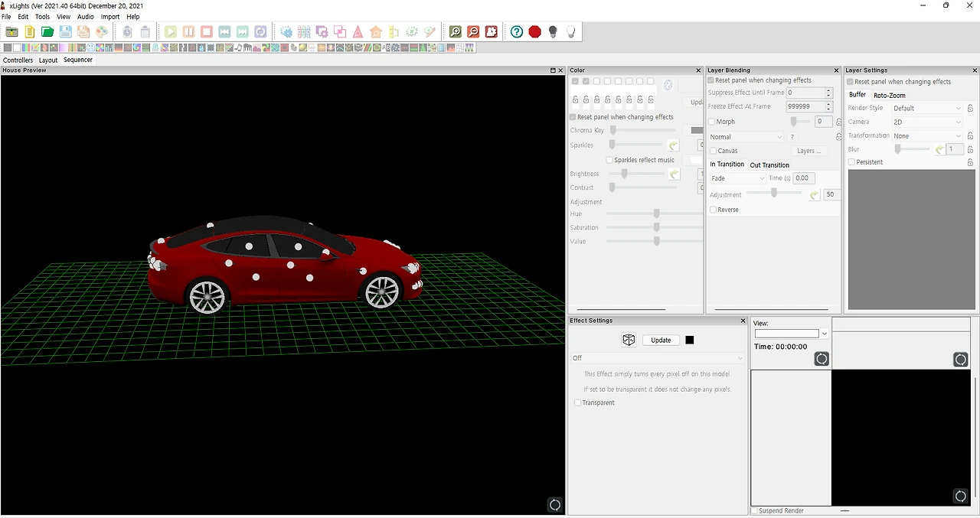Click the Layers ... button
This screenshot has height=518, width=980.
[x=808, y=151]
